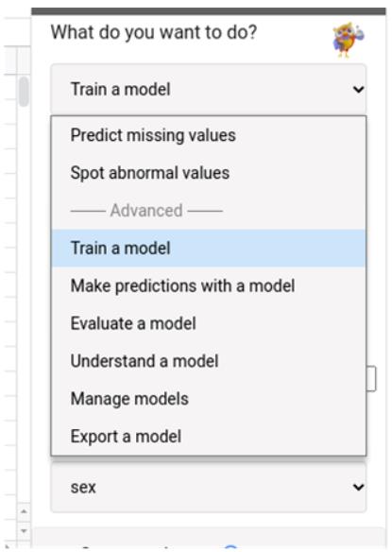Select highlighted 'Train a model' entry
Image resolution: width=392 pixels, height=552 pixels.
tap(209, 249)
